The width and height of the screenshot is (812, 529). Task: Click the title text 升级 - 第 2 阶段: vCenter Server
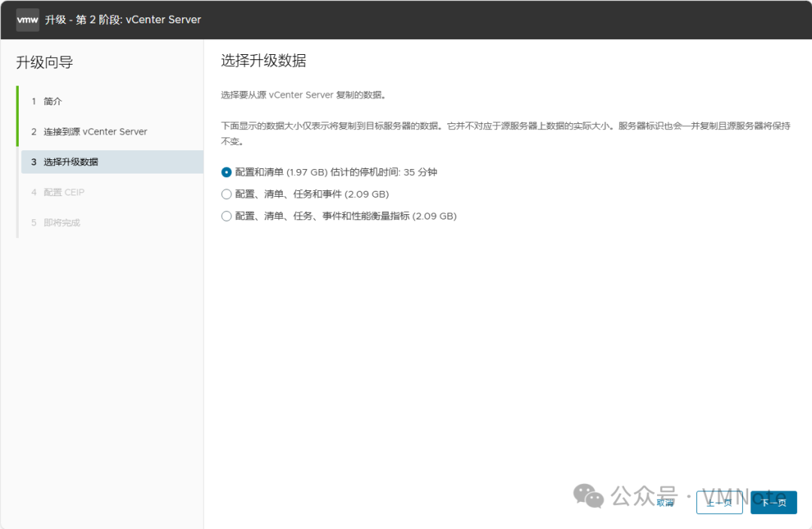pyautogui.click(x=123, y=20)
